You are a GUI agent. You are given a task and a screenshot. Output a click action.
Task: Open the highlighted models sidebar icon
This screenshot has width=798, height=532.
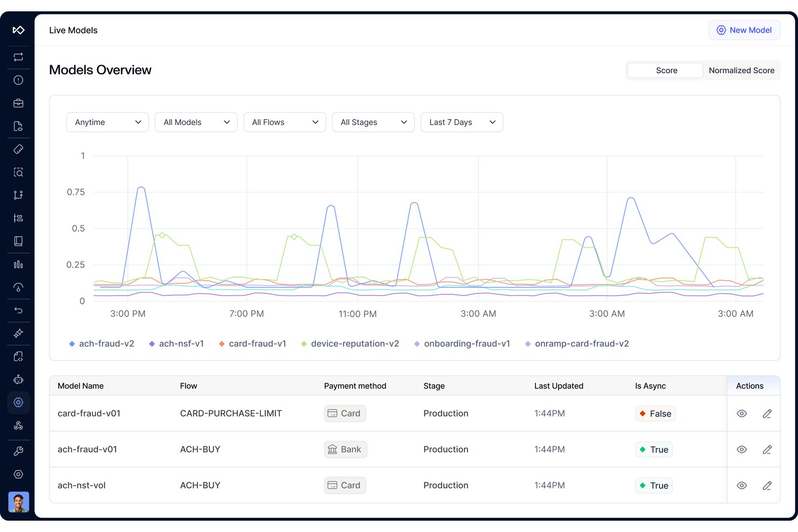pyautogui.click(x=18, y=402)
